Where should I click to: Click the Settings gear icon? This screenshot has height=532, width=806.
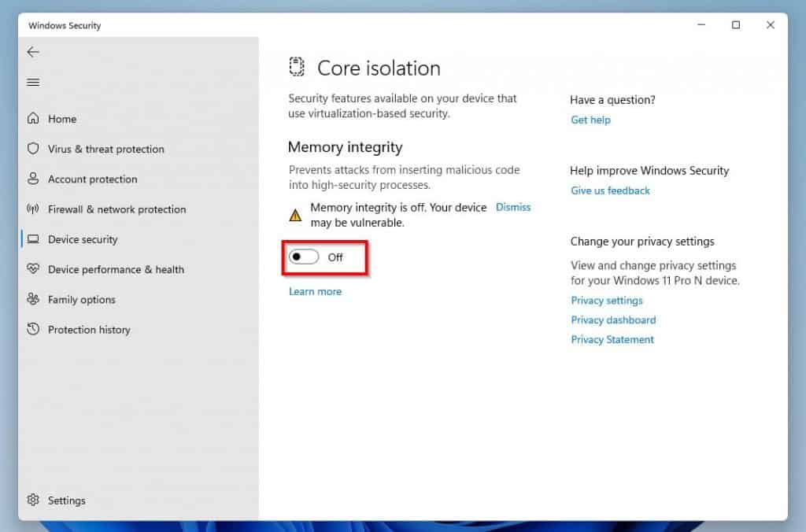33,500
